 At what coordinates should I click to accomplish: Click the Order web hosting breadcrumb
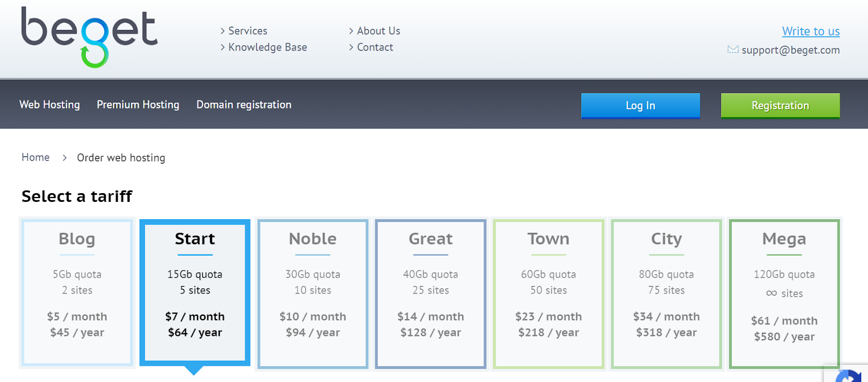[x=121, y=158]
